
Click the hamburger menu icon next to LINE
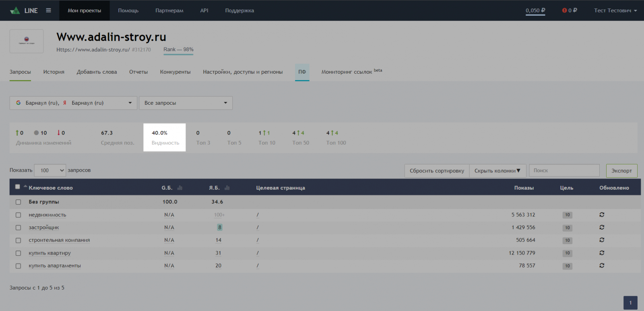pyautogui.click(x=48, y=10)
